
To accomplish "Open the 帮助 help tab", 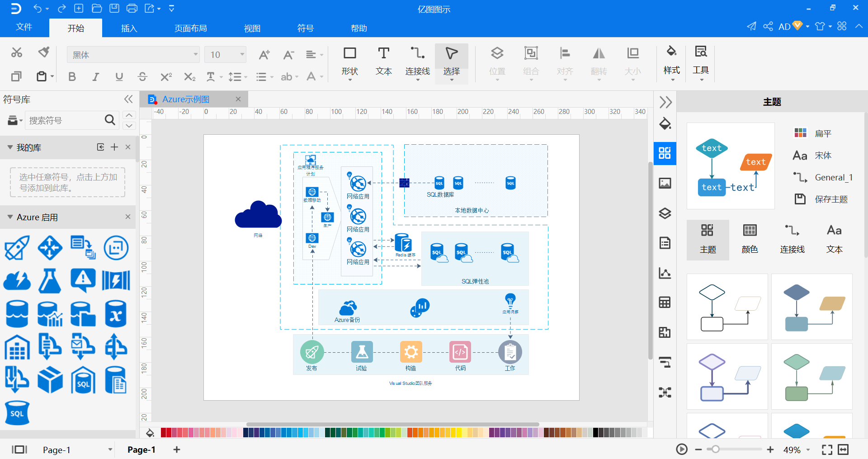I will (359, 28).
